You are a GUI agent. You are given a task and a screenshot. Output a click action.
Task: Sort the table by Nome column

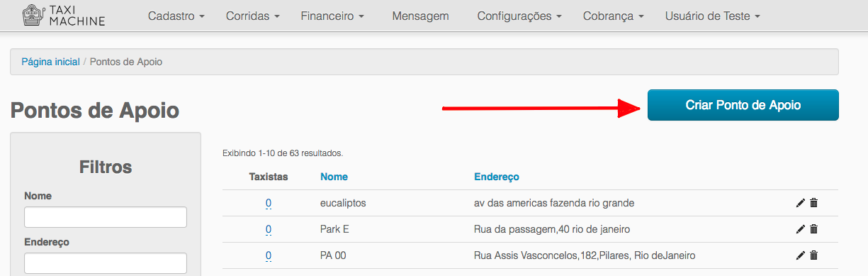tap(334, 177)
